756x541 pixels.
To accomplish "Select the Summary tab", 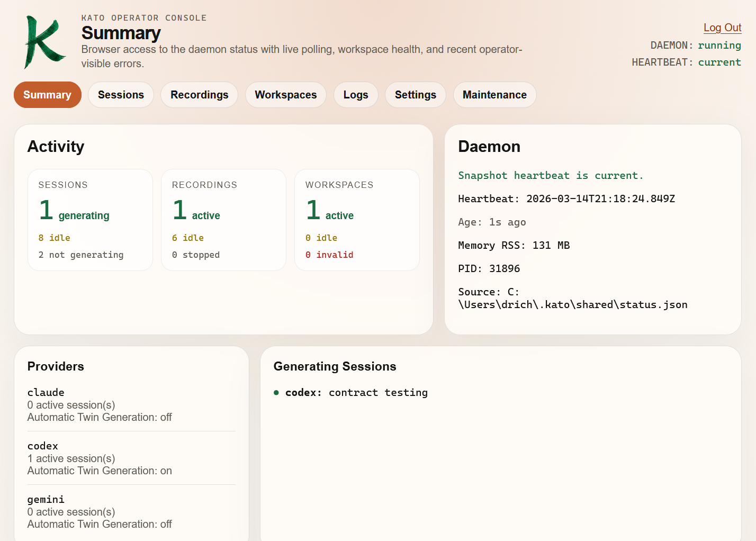I will 47,95.
